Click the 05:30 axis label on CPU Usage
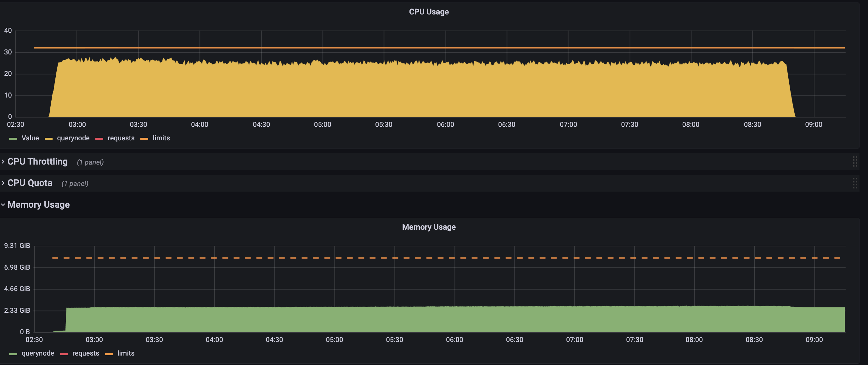 click(384, 124)
